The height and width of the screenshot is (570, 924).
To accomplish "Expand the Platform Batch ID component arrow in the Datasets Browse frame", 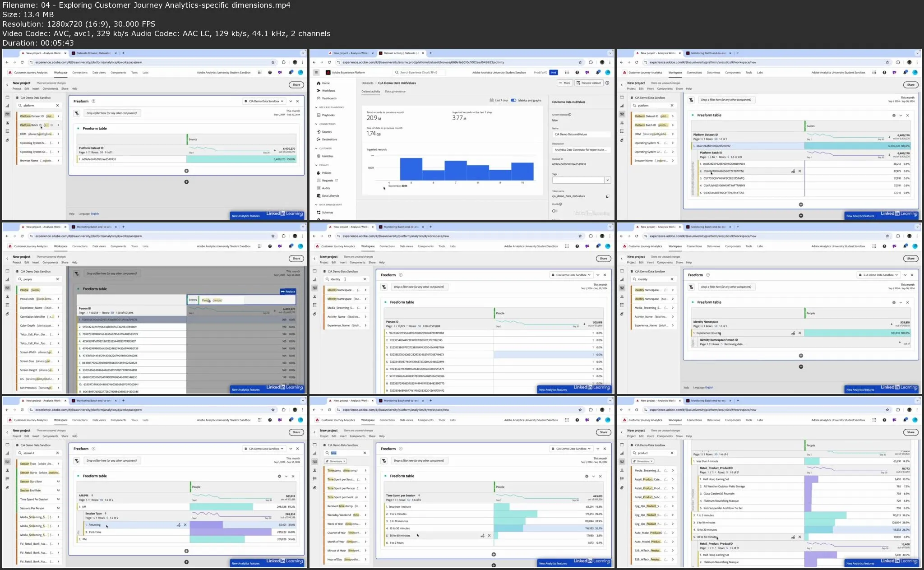I will [58, 125].
